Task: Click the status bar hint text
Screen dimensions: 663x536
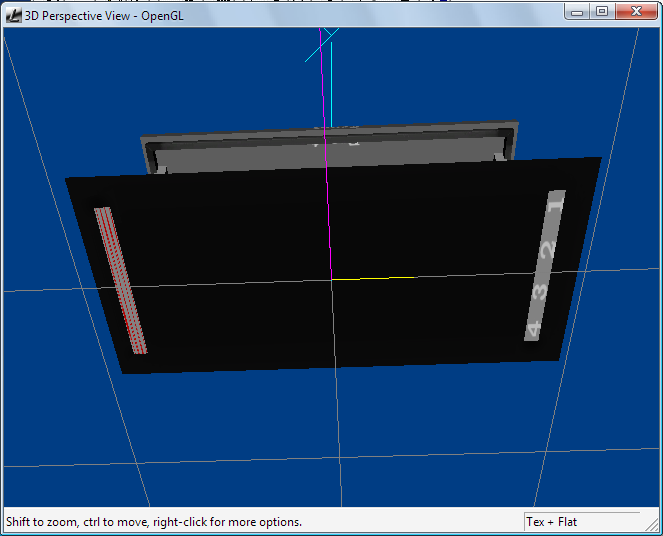Action: (154, 521)
